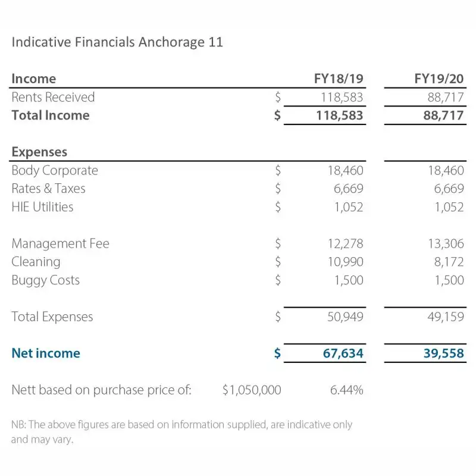Select the FY18/19 net income value 67,634
The width and height of the screenshot is (476, 476).
click(x=343, y=353)
